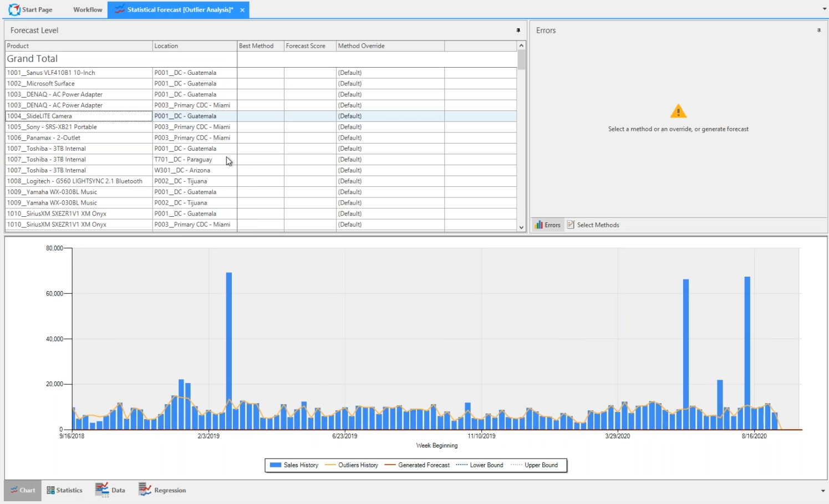Open the Start Page tab
This screenshot has width=829, height=504.
(31, 9)
